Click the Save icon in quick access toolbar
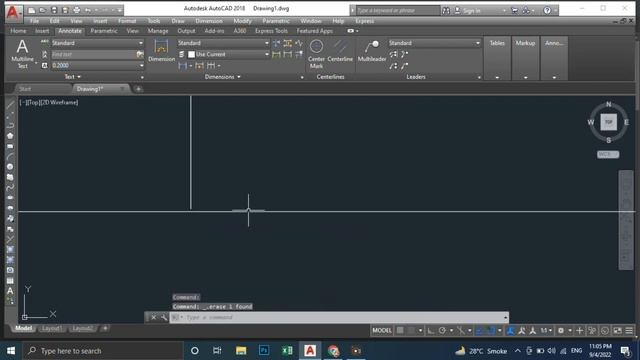The image size is (640, 360). tap(54, 10)
